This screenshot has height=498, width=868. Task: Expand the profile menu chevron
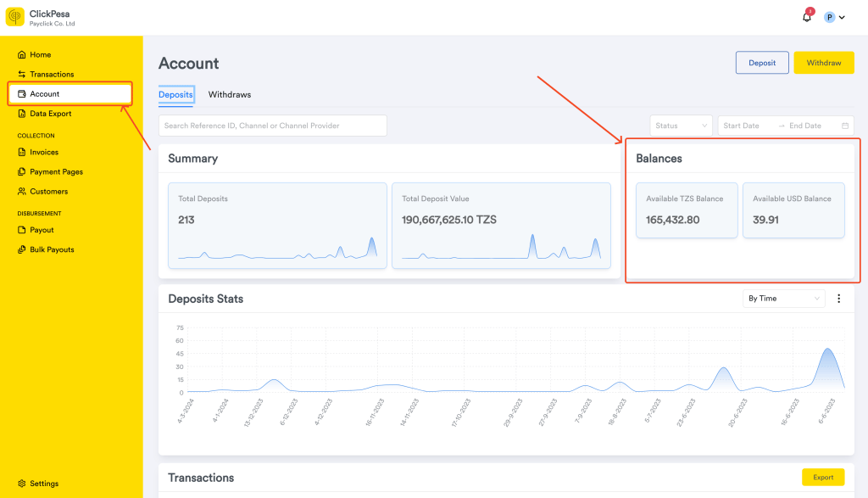(842, 17)
